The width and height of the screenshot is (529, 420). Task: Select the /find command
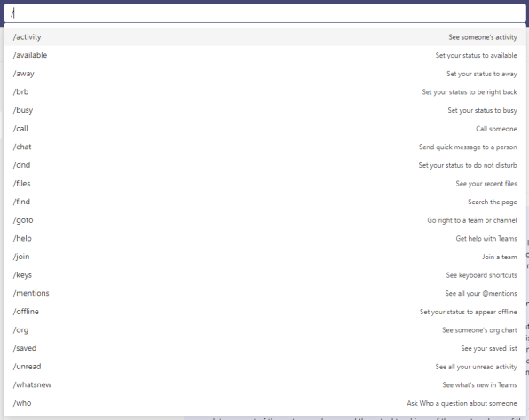click(264, 202)
